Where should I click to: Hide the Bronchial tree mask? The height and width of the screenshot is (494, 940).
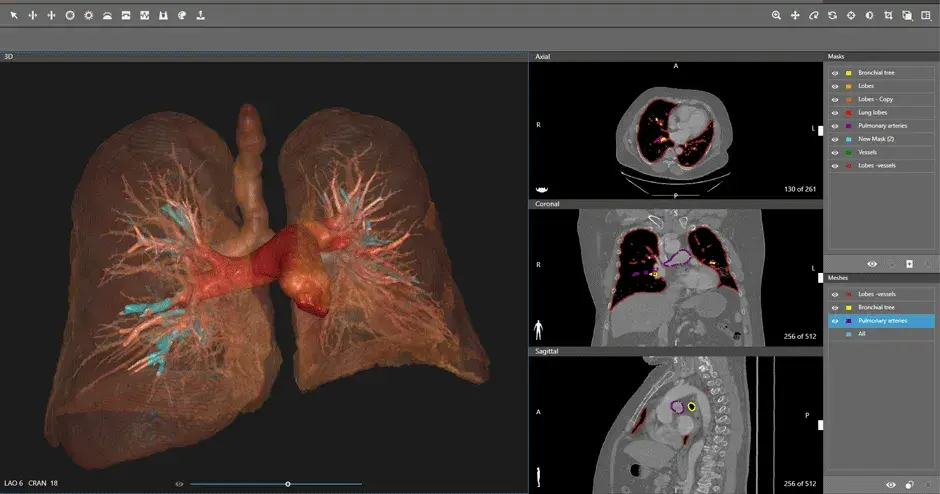(835, 73)
